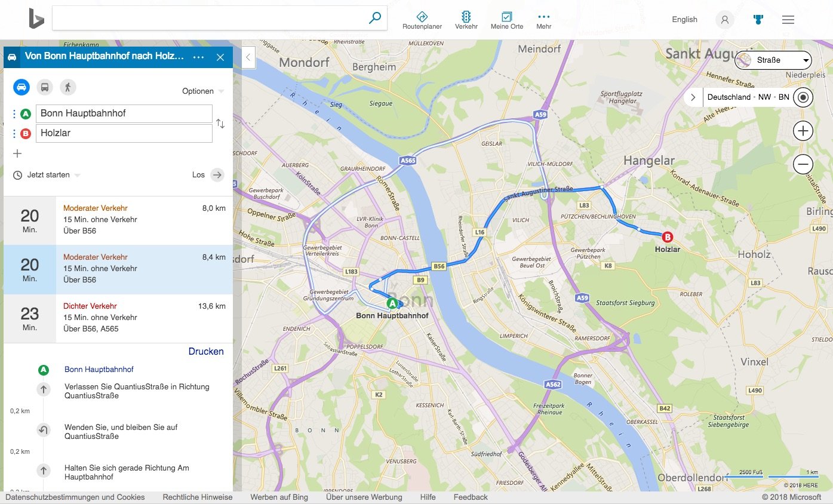The image size is (833, 504).
Task: Click the Bonn Hauptbahnhof link in directions
Action: (x=99, y=370)
